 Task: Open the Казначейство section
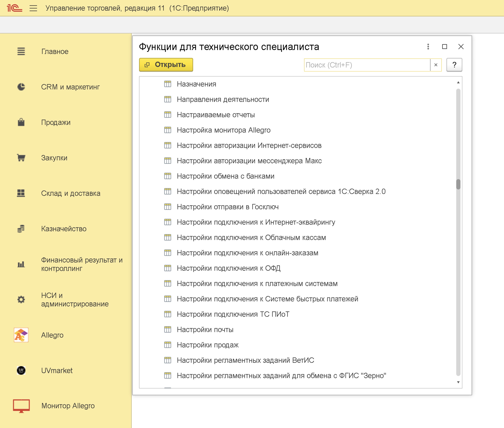[x=64, y=229]
